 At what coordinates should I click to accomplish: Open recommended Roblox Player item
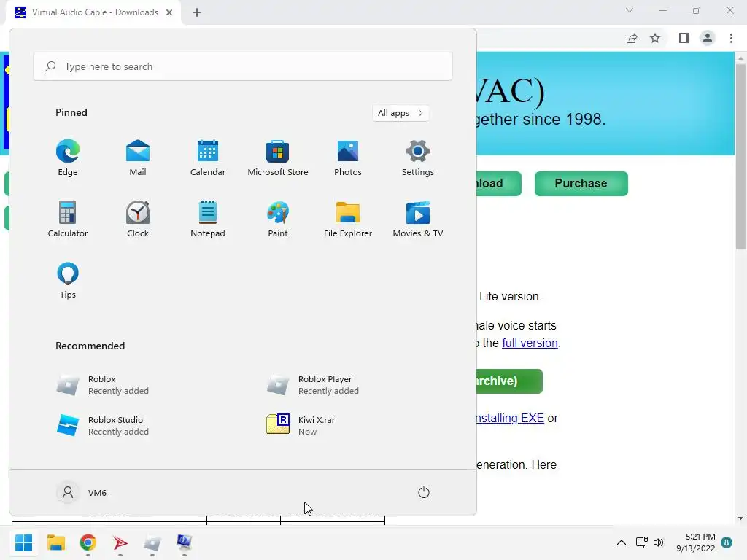[x=312, y=385]
